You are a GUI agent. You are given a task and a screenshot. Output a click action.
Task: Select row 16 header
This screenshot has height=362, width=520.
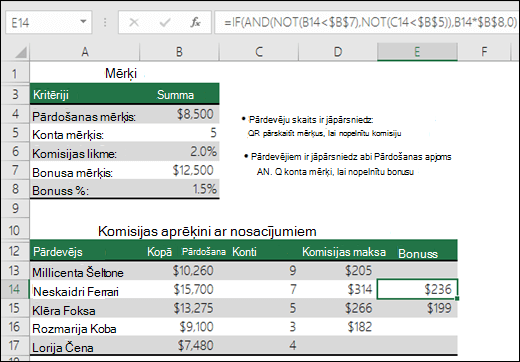pos(15,327)
